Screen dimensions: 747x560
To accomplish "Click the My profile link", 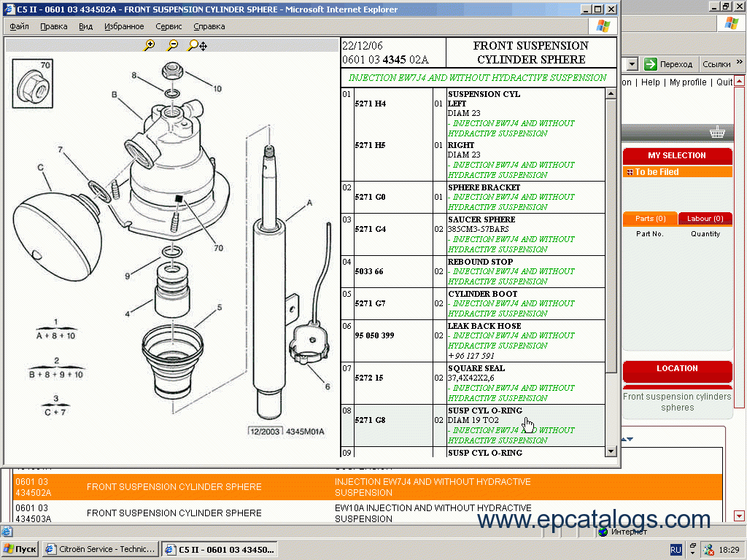I will [688, 82].
